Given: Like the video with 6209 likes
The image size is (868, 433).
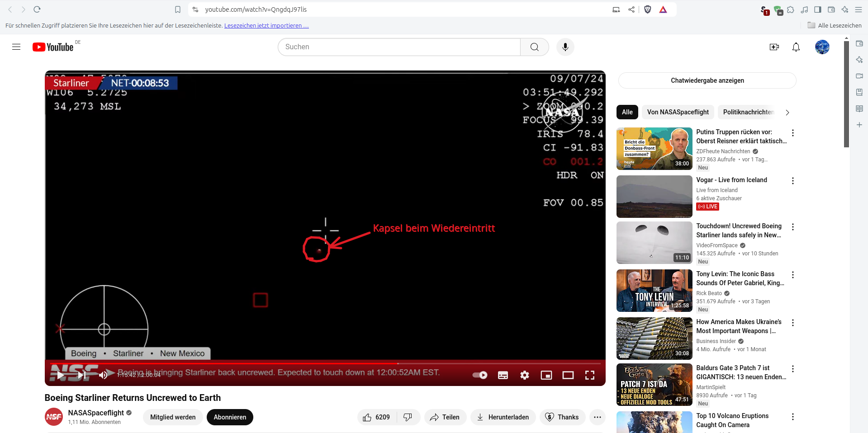Looking at the screenshot, I should tap(377, 417).
